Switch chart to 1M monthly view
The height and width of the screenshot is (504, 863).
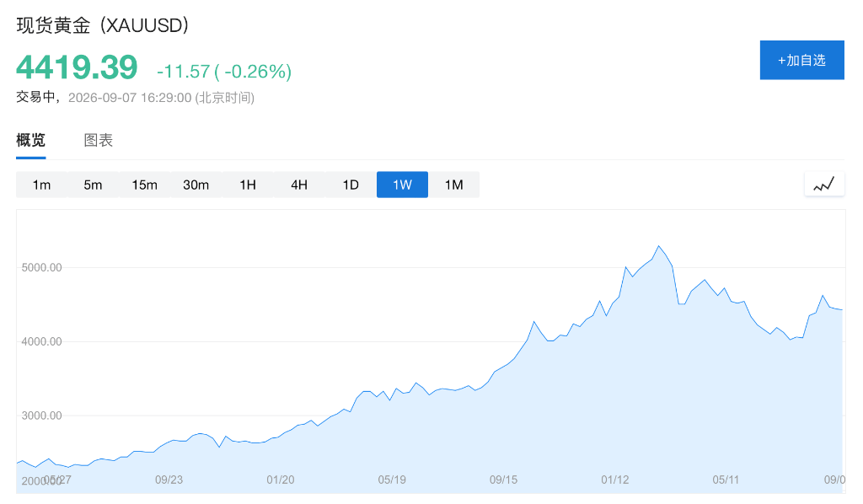pos(454,185)
